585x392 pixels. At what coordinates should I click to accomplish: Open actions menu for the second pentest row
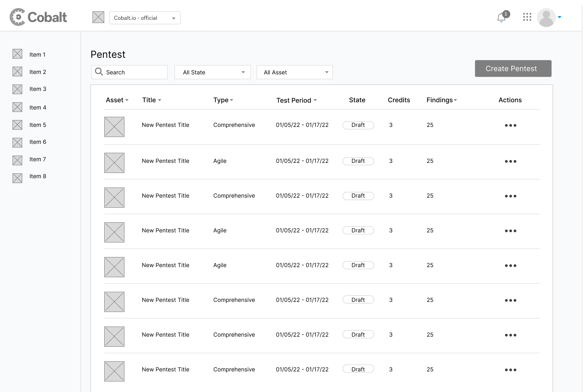[x=511, y=161]
